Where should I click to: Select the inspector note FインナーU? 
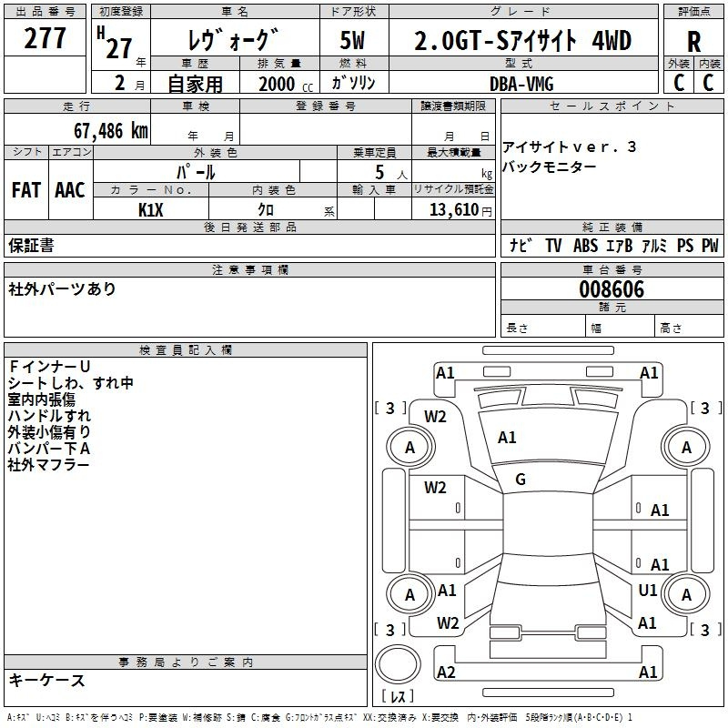(x=49, y=367)
